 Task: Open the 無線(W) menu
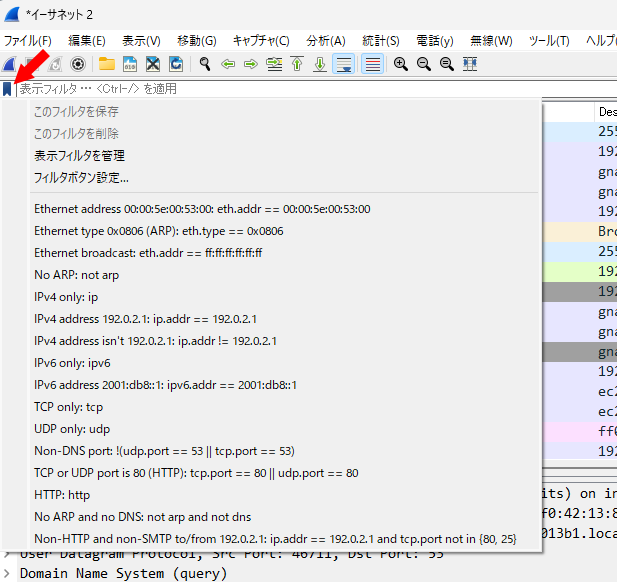pos(491,41)
